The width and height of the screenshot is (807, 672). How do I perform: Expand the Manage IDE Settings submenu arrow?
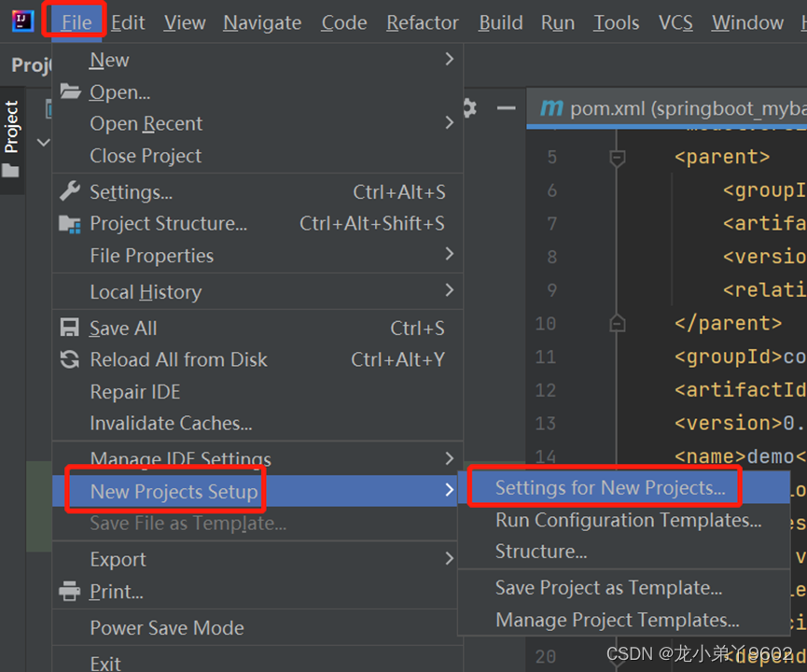(450, 458)
